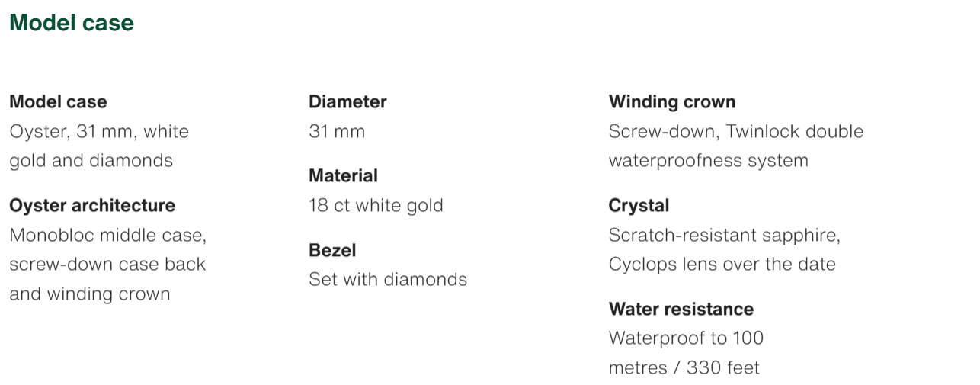Image resolution: width=980 pixels, height=385 pixels.
Task: Select the 'Set with diamonds' value
Action: pos(388,279)
